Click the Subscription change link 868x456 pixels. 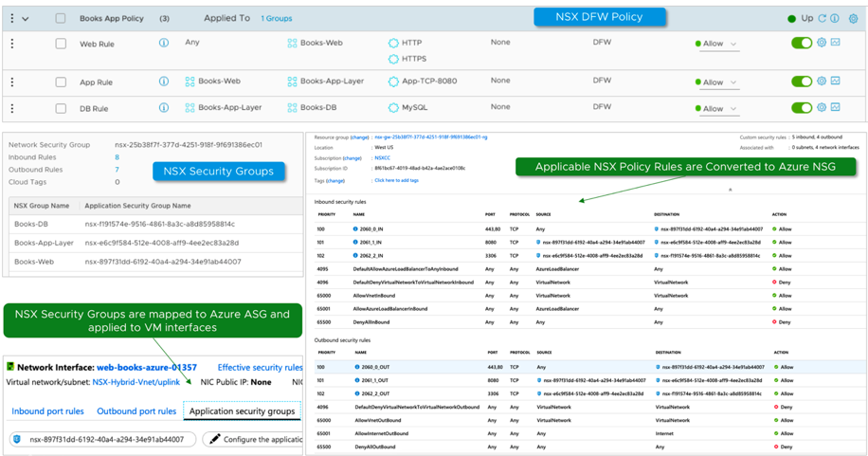[x=353, y=158]
